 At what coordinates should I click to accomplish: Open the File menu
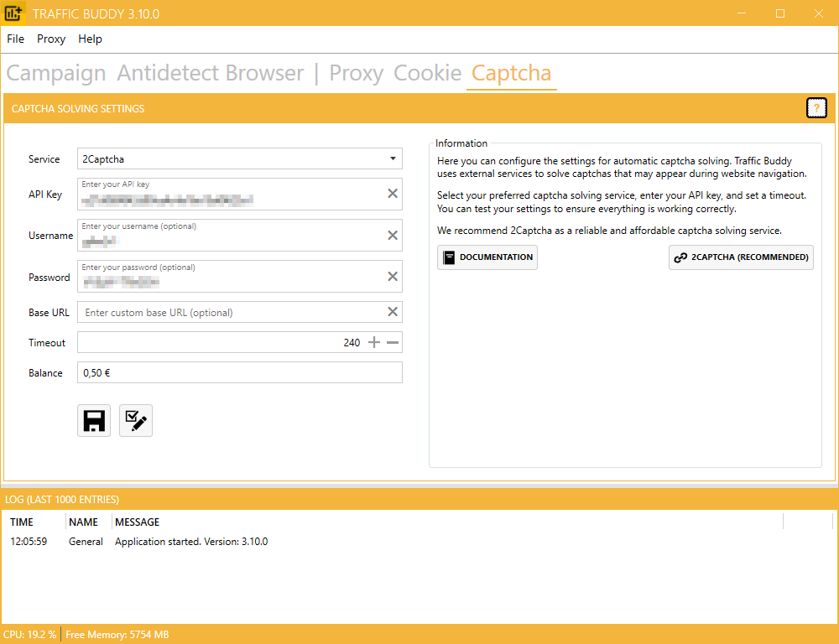(15, 39)
